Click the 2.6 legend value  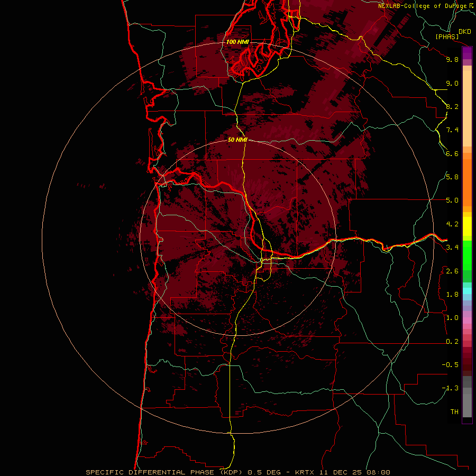point(452,271)
